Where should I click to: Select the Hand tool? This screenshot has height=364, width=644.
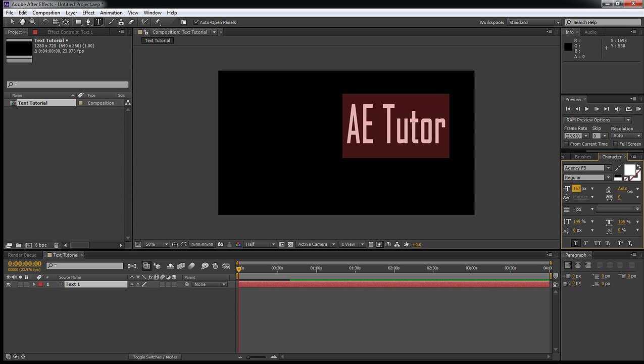[x=22, y=22]
